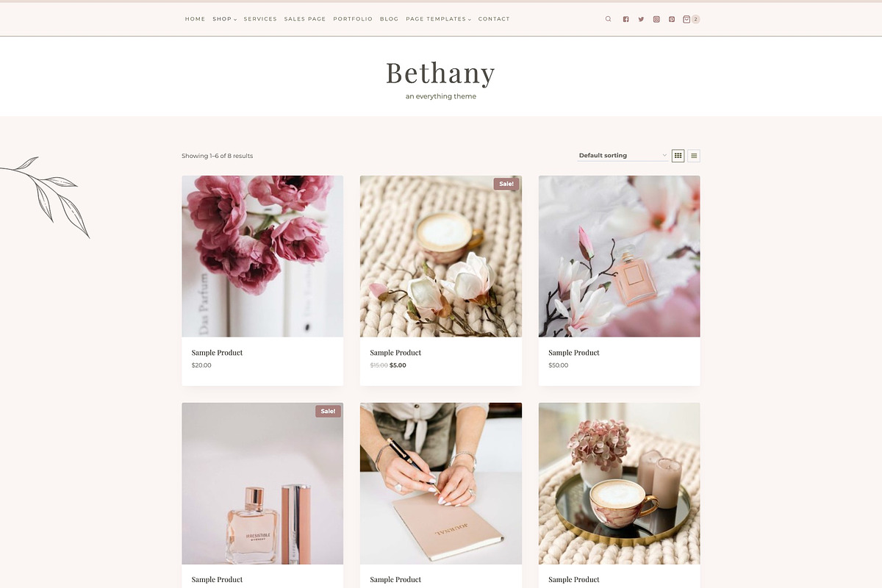882x588 pixels.
Task: Open the Instagram social icon
Action: [x=656, y=19]
